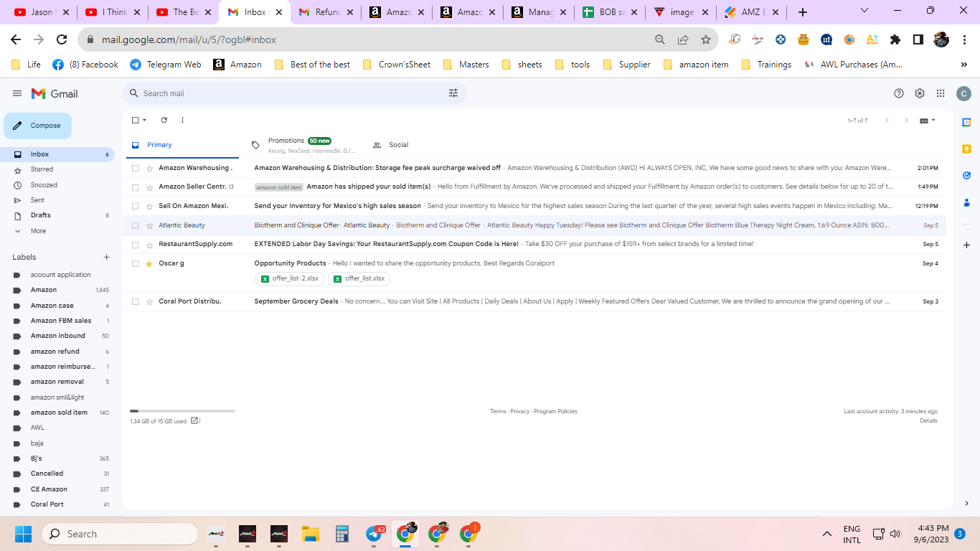Open Telegram from the taskbar
Viewport: 980px width, 551px height.
[x=374, y=534]
